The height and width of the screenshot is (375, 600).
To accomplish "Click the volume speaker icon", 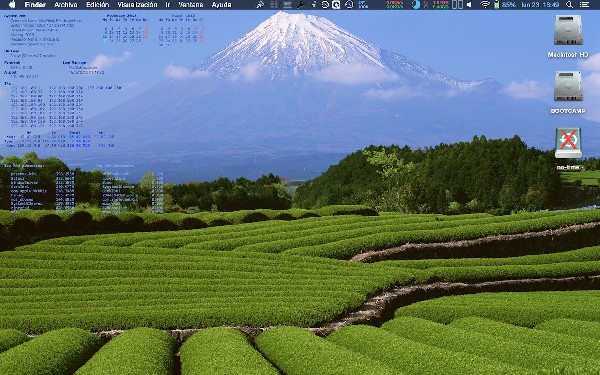I will (x=470, y=5).
